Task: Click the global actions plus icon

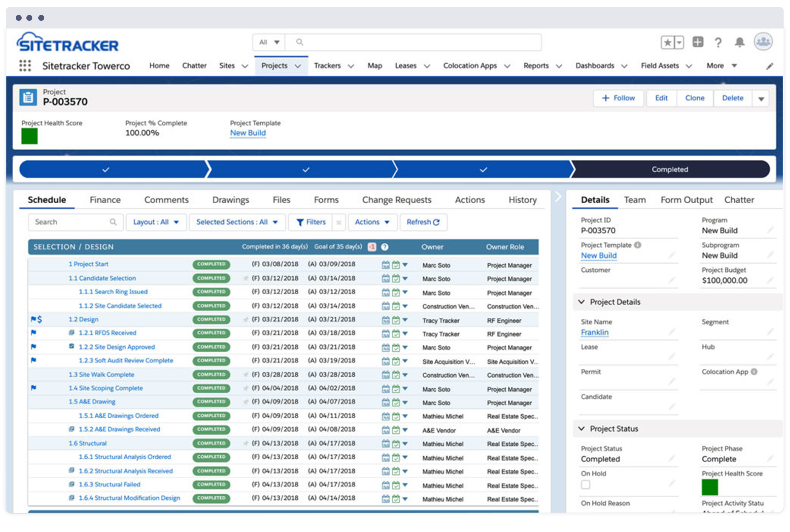Action: click(698, 42)
